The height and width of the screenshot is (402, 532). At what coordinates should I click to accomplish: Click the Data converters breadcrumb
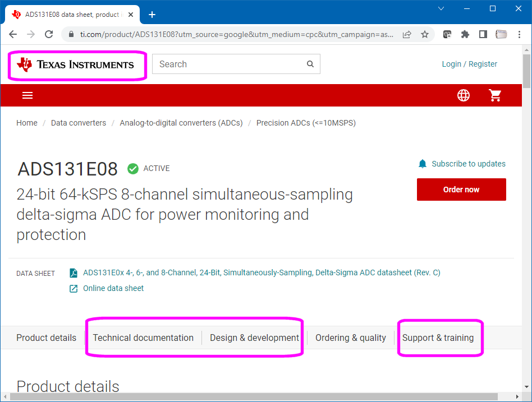tap(79, 123)
